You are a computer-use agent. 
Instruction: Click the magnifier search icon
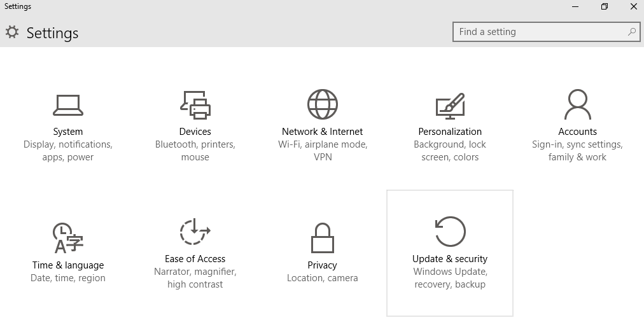[632, 32]
